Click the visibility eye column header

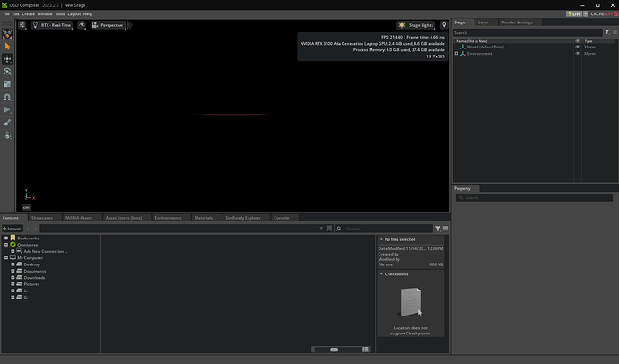(x=578, y=41)
